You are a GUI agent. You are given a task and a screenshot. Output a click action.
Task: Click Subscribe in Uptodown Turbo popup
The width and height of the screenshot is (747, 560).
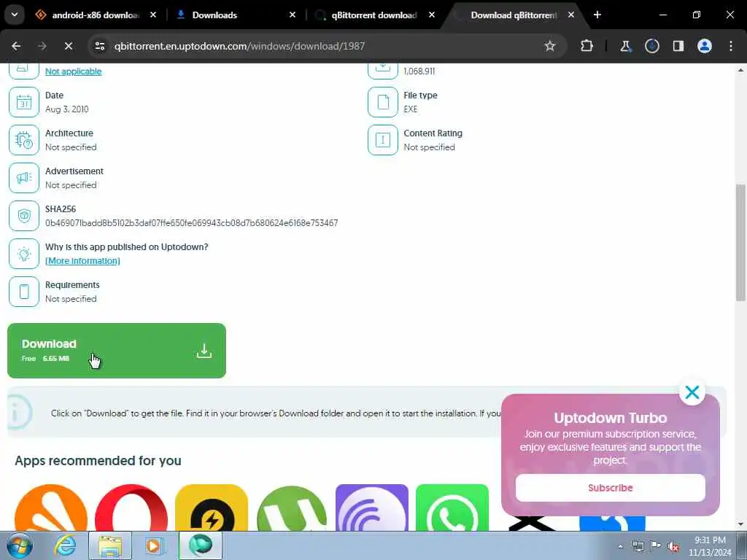[x=611, y=488]
